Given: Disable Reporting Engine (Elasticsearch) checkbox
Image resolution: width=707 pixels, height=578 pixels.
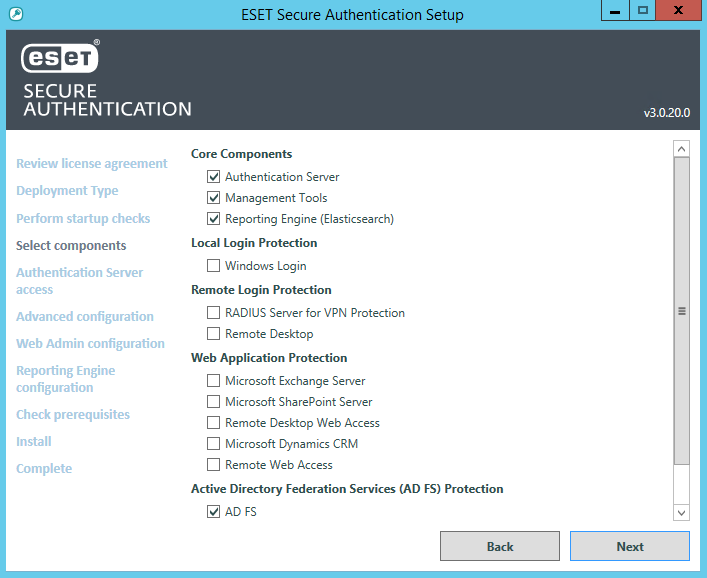Looking at the screenshot, I should pos(213,219).
